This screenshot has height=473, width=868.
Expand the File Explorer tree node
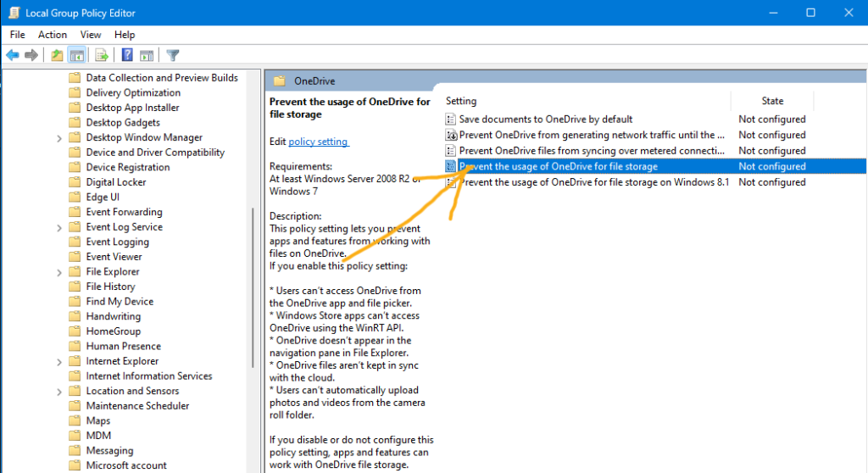point(59,272)
